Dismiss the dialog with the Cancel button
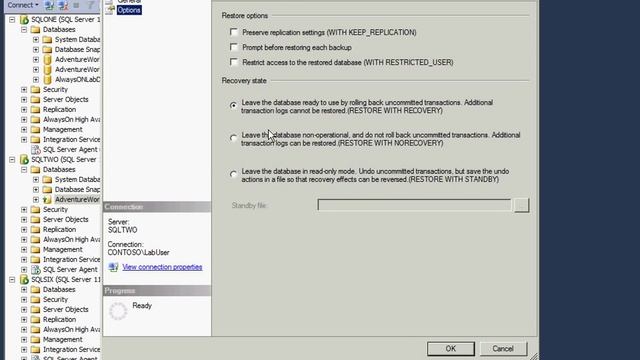The width and height of the screenshot is (640, 360). [x=503, y=349]
